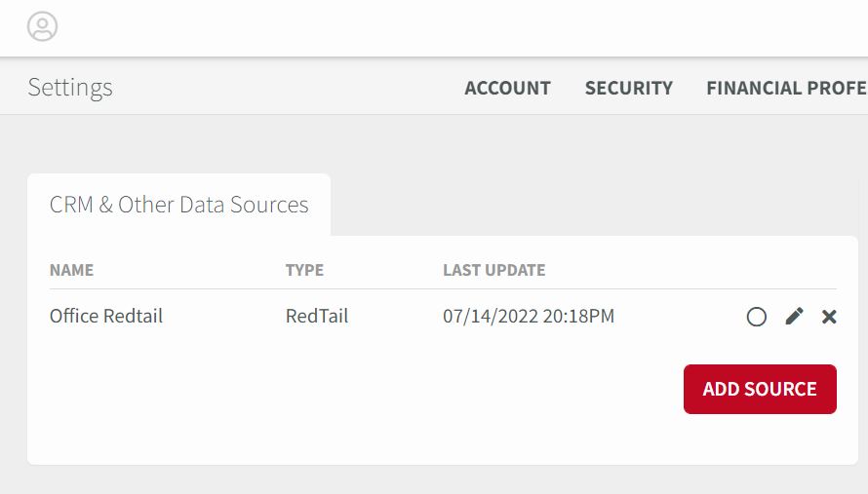Image resolution: width=868 pixels, height=494 pixels.
Task: Click the divider line under column headers
Action: point(443,288)
